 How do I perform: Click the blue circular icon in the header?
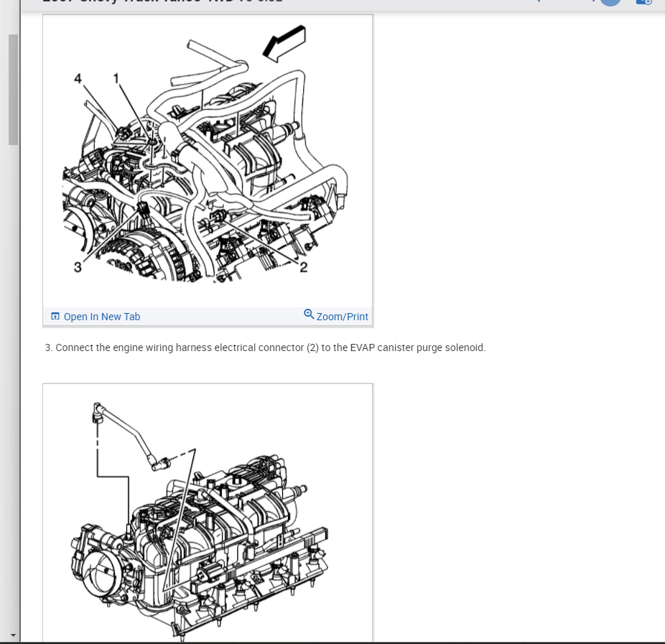(610, 2)
